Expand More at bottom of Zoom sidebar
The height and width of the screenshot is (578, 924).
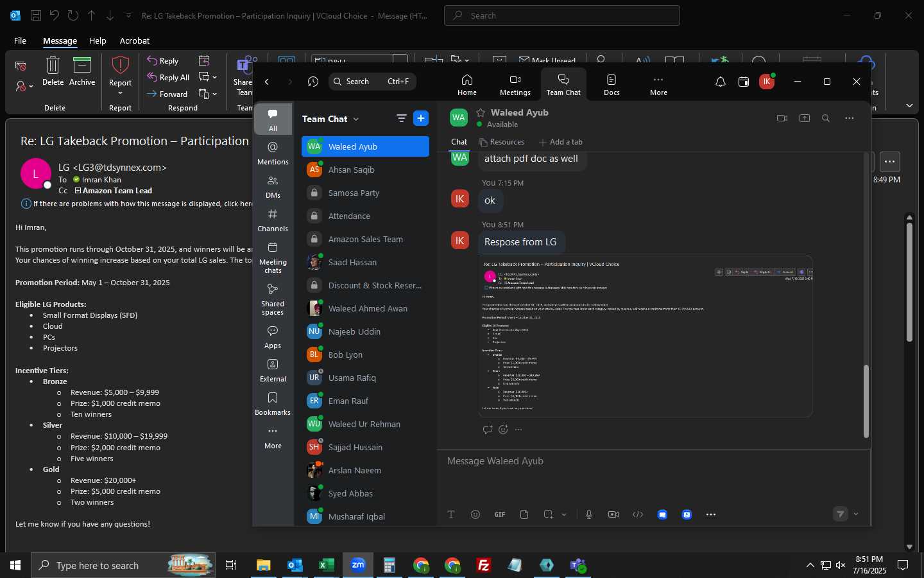[273, 437]
